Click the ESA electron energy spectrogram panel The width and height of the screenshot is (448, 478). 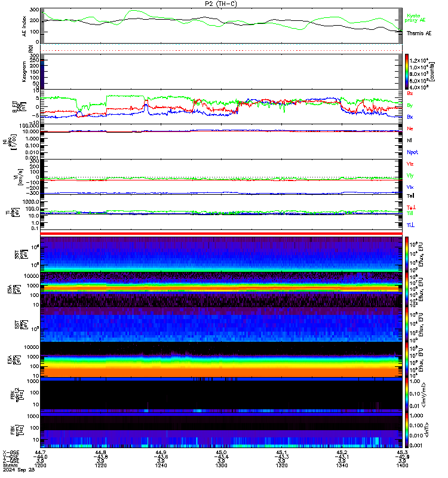coord(221,360)
